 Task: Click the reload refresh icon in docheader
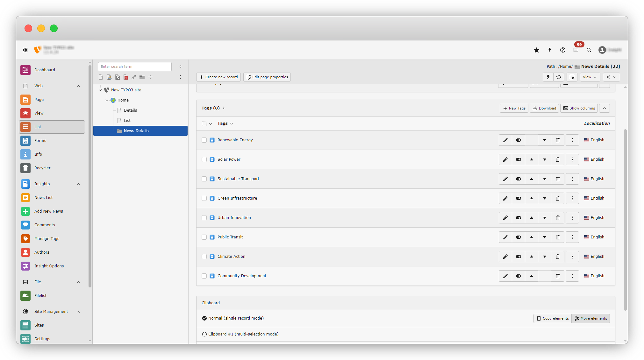click(559, 77)
